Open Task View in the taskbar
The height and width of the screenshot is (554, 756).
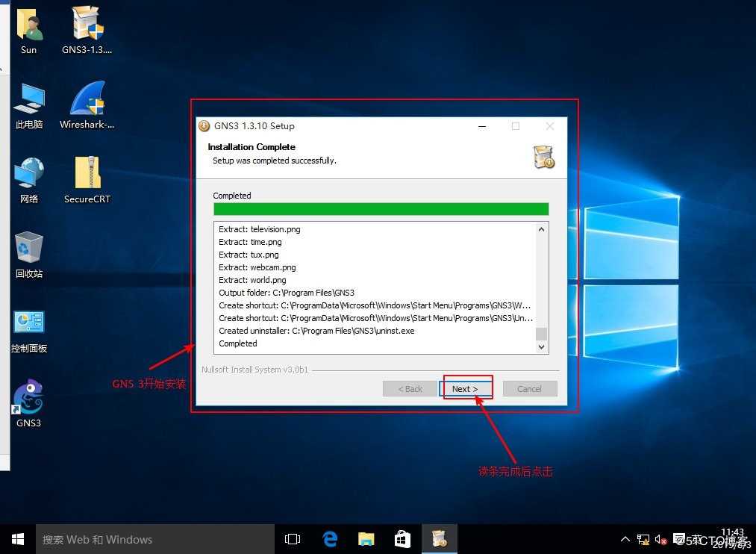[293, 539]
